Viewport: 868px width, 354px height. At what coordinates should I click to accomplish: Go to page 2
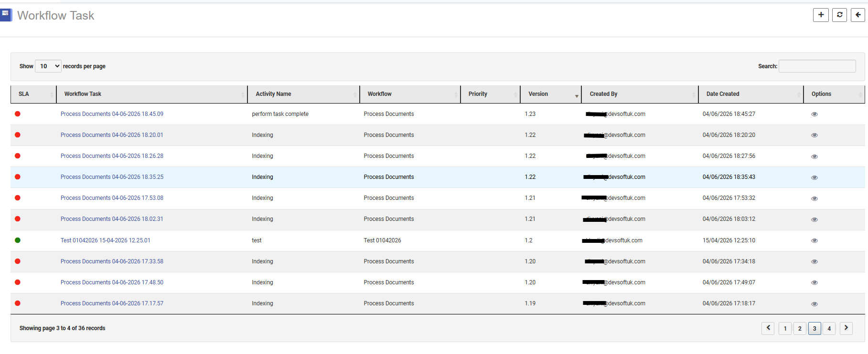click(800, 328)
